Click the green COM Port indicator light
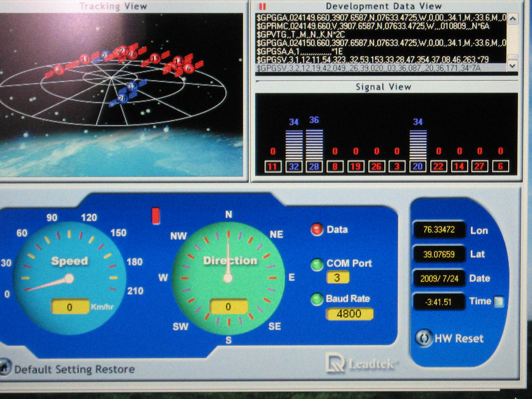 click(x=317, y=265)
